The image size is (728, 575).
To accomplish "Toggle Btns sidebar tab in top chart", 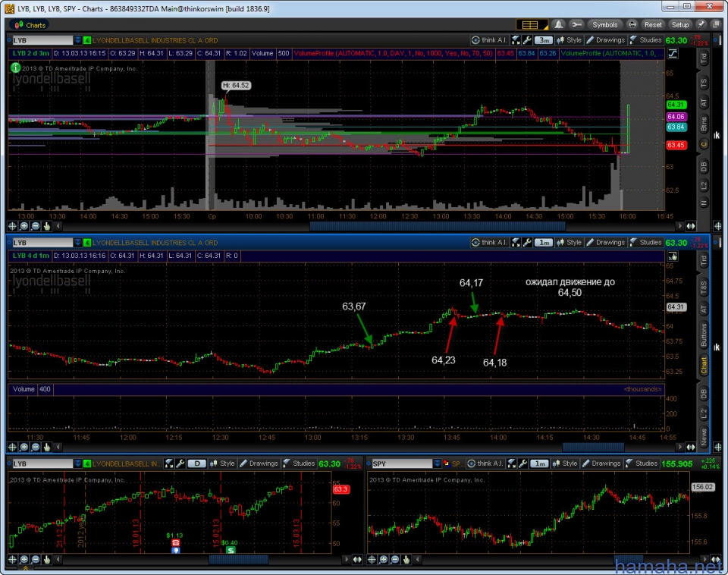I will [x=704, y=124].
